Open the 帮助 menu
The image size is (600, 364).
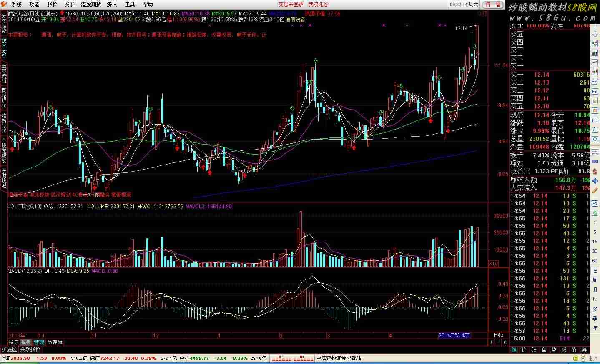click(148, 4)
